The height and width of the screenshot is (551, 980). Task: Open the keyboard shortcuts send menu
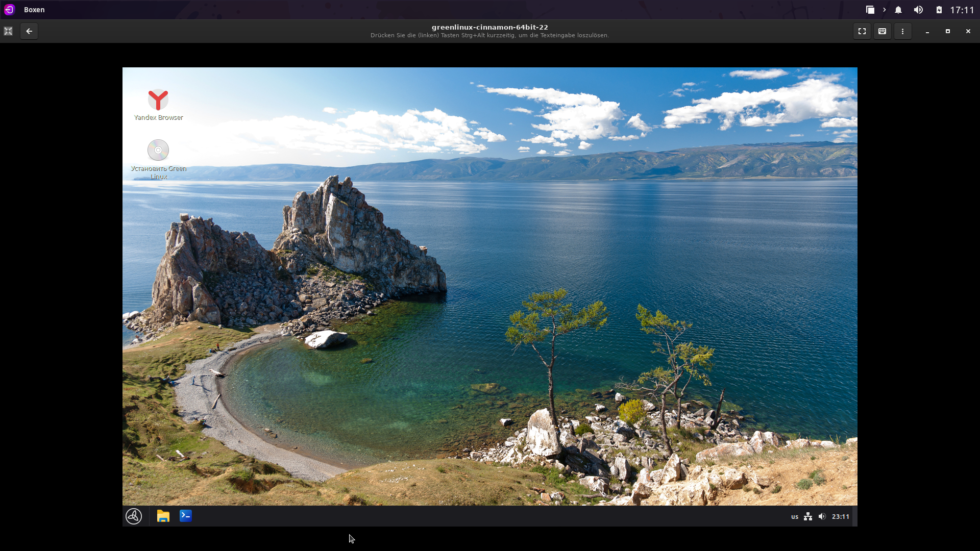(882, 31)
